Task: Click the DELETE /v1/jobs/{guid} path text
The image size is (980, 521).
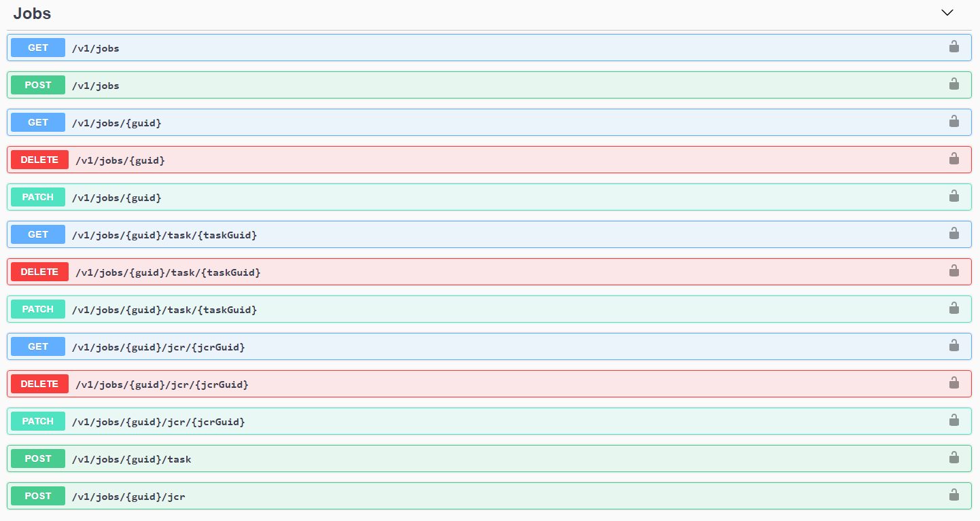Action: 120,160
